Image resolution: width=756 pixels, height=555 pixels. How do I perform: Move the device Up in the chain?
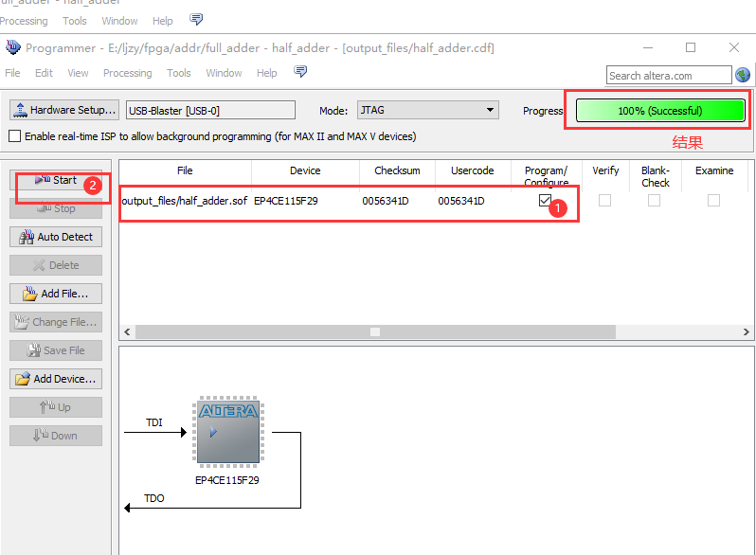[x=56, y=407]
